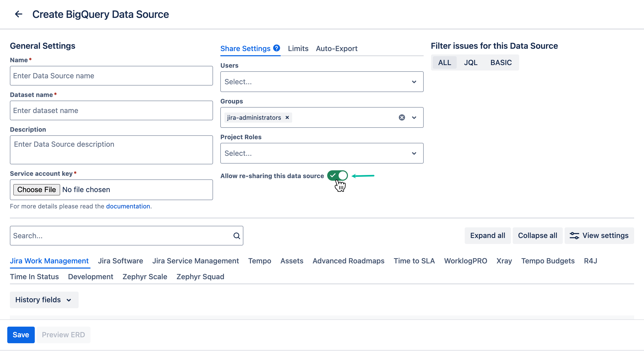
Task: Choose a file for Service account key
Action: [x=36, y=189]
